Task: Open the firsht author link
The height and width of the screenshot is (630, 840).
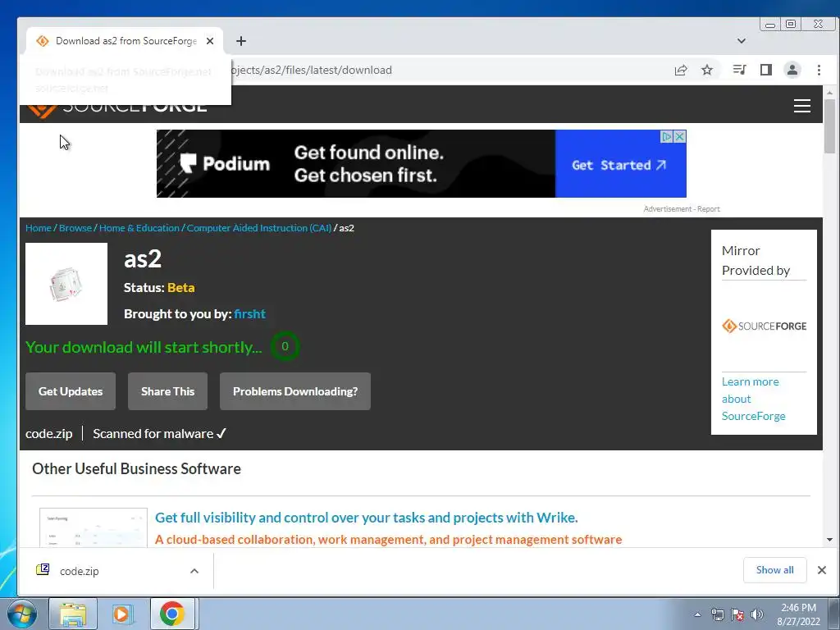Action: [x=249, y=314]
